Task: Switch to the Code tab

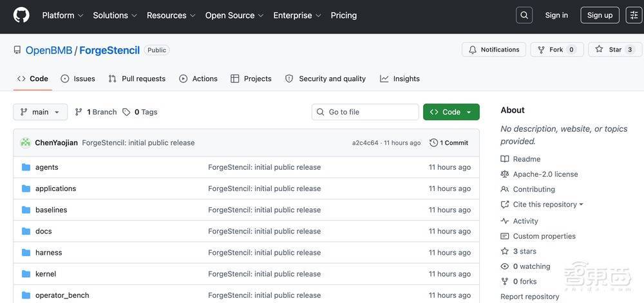Action: (x=32, y=78)
